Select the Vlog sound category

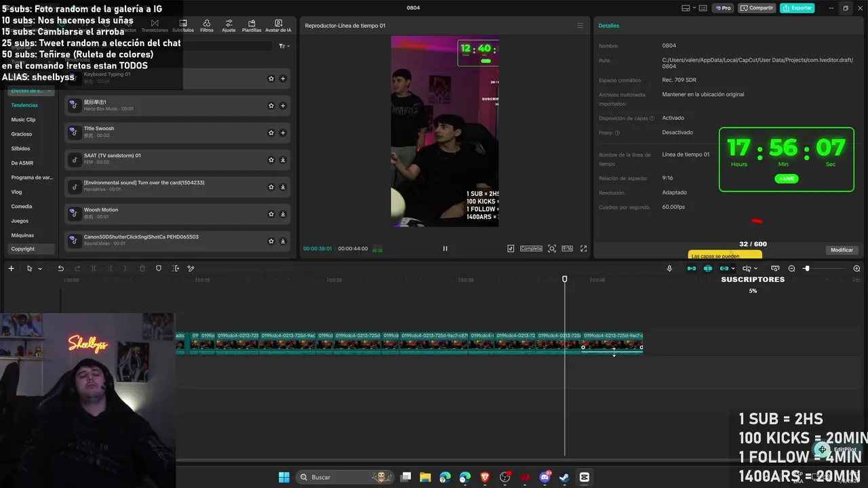16,192
